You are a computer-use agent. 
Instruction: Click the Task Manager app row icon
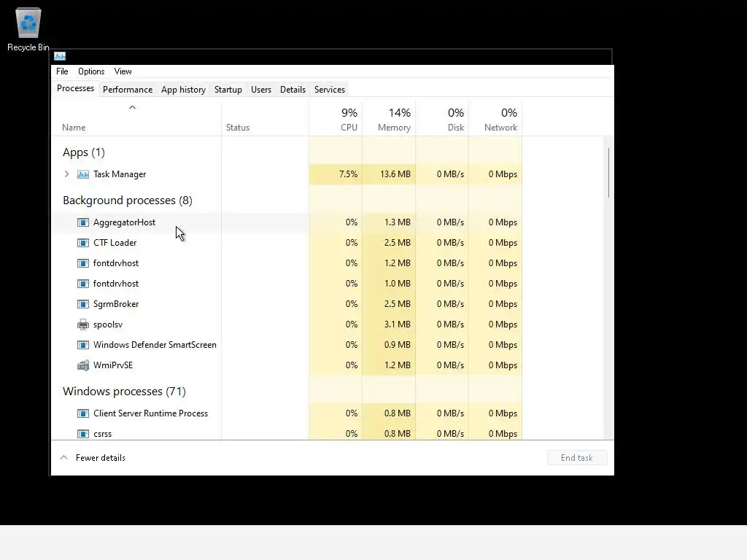(83, 174)
